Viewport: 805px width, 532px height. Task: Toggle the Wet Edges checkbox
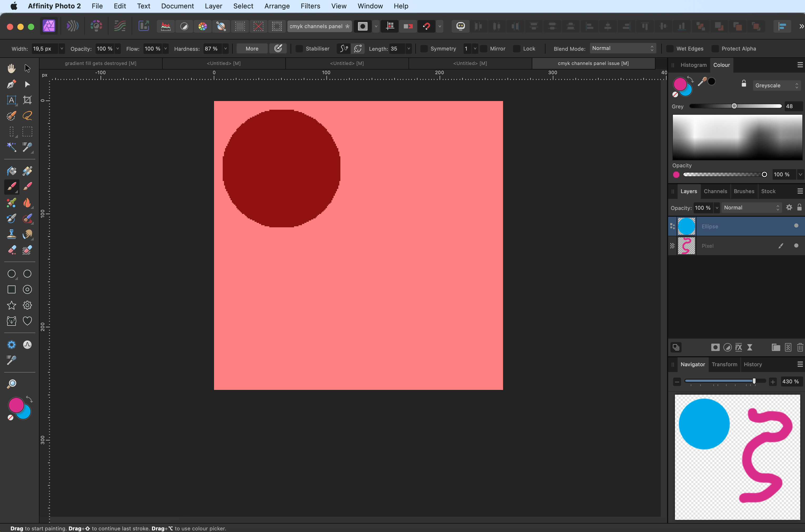(670, 48)
